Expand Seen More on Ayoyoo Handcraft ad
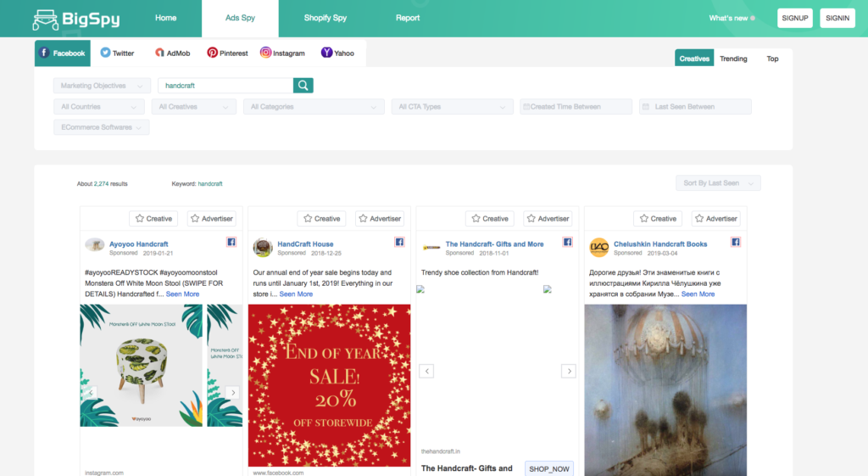Viewport: 868px width, 476px height. [x=183, y=294]
